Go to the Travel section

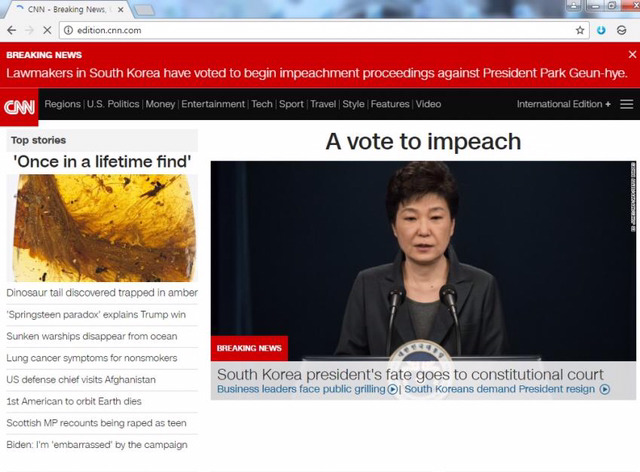[322, 104]
